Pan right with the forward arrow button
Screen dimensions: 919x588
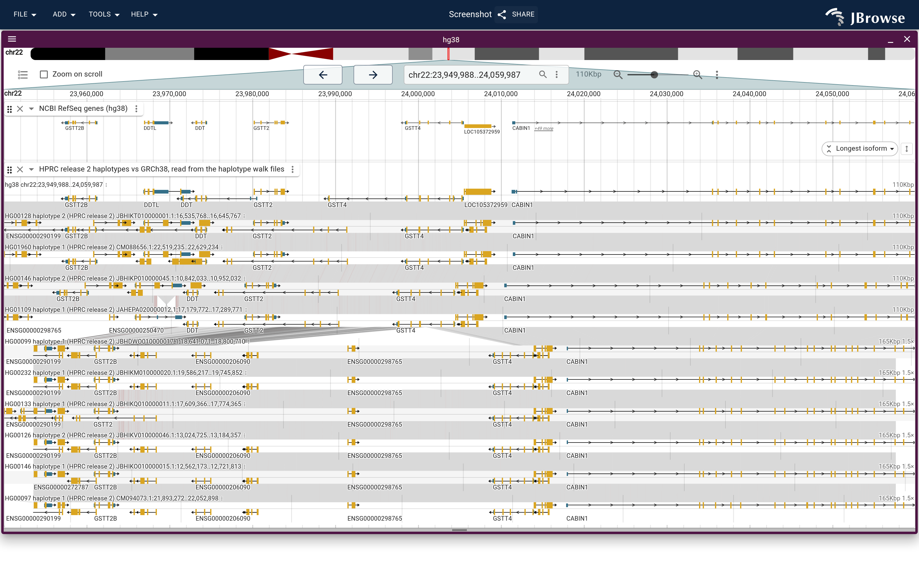click(x=373, y=74)
